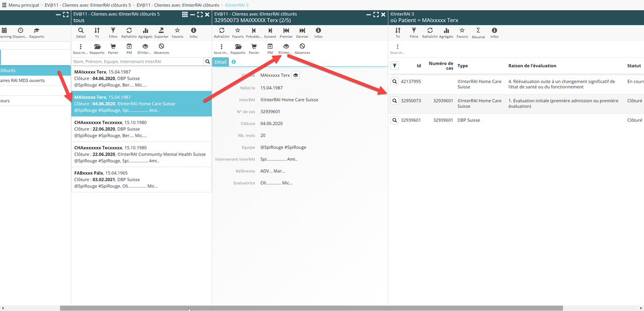Open magnifier for evaluation 42137995
This screenshot has width=644, height=311.
click(x=395, y=82)
